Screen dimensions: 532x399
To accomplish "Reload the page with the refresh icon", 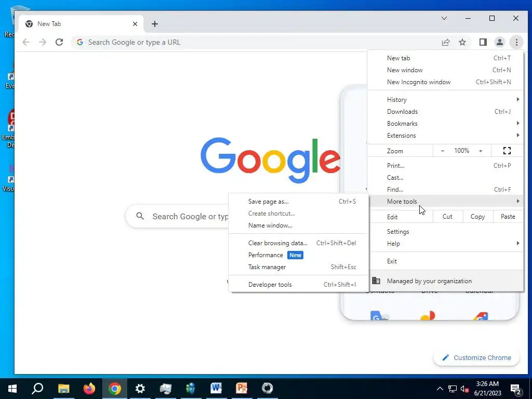I will coord(59,42).
